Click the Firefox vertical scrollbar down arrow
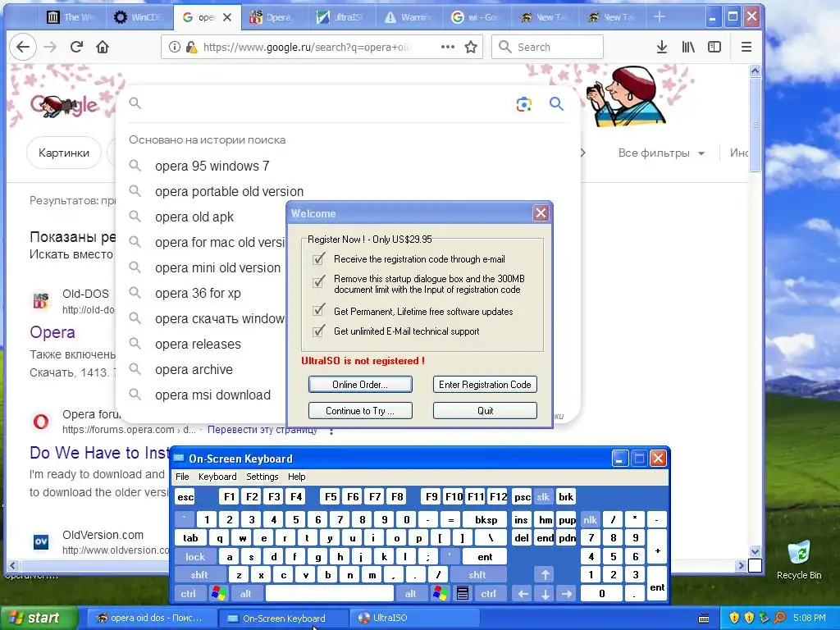This screenshot has width=840, height=630. coord(755,551)
